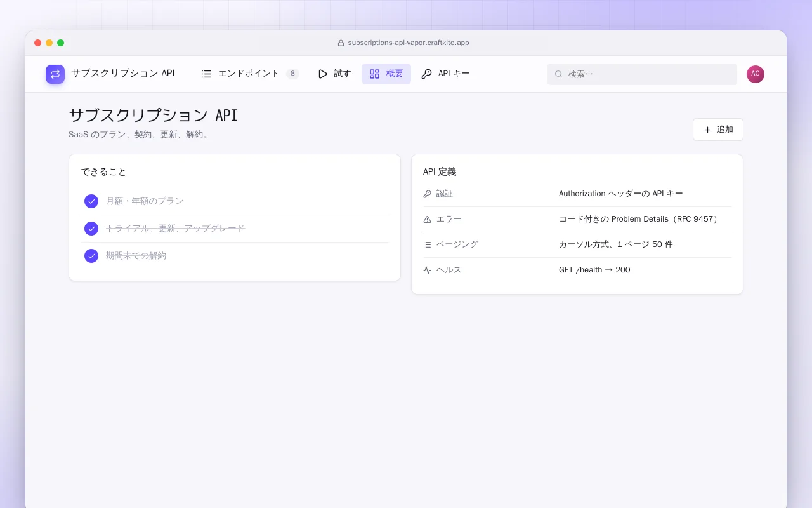Uncheck the 期間末での解約 item
The image size is (812, 508).
91,256
